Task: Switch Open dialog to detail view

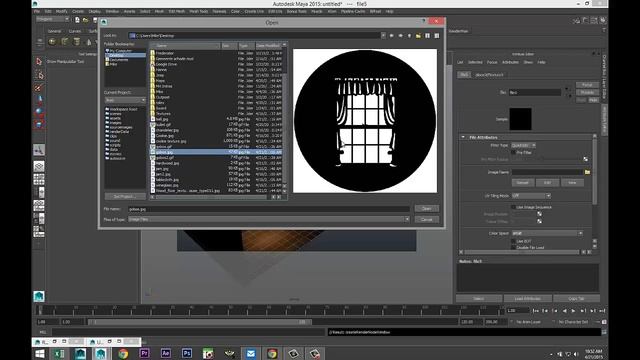Action: pyautogui.click(x=437, y=36)
